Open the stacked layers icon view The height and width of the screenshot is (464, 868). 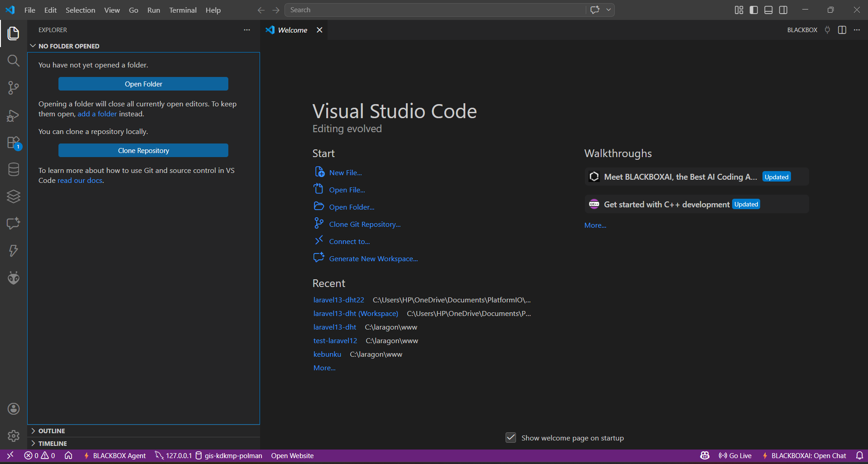14,196
